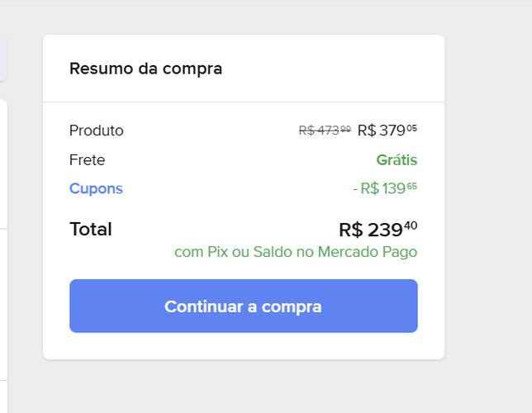Image resolution: width=532 pixels, height=413 pixels.
Task: Click the Resumo da compra heading
Action: pyautogui.click(x=145, y=69)
